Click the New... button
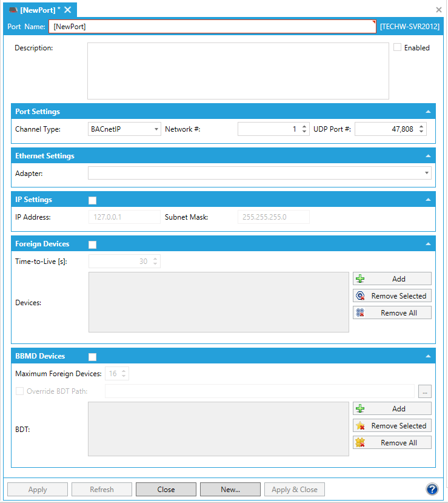This screenshot has width=448, height=503. tap(230, 490)
